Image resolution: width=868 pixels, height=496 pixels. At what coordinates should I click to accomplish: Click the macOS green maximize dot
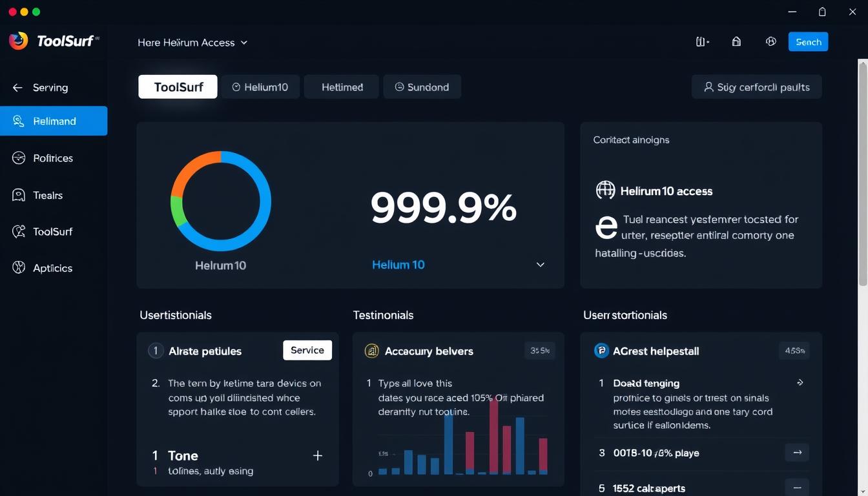click(36, 12)
